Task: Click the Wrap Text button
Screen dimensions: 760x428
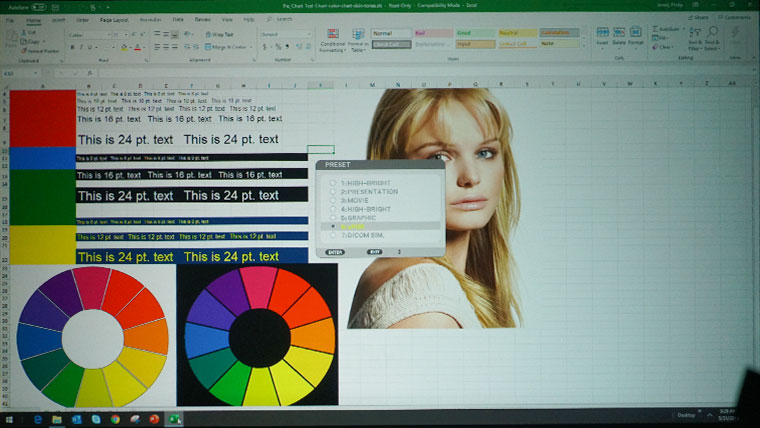Action: (222, 34)
